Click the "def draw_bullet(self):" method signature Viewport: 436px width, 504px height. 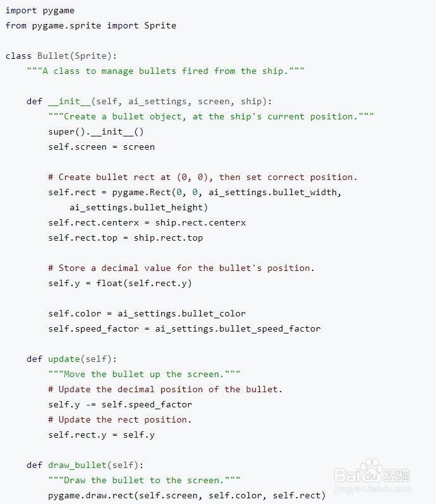(85, 465)
